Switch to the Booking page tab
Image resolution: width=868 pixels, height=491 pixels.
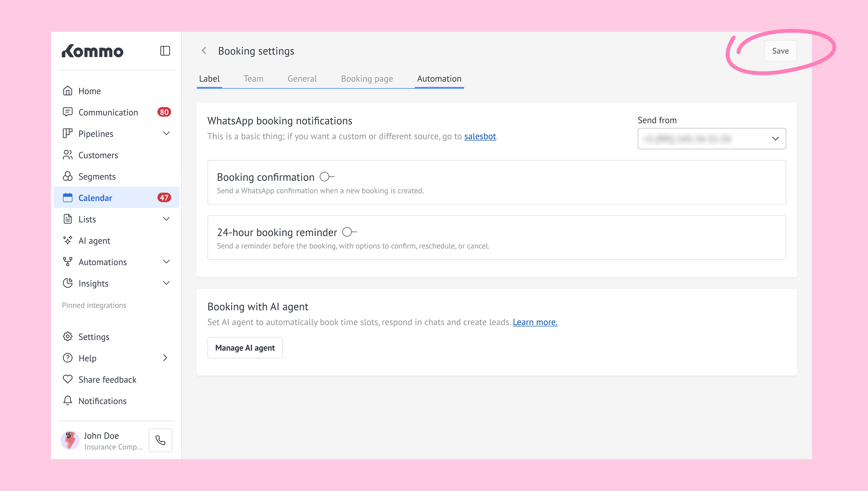[x=367, y=79]
